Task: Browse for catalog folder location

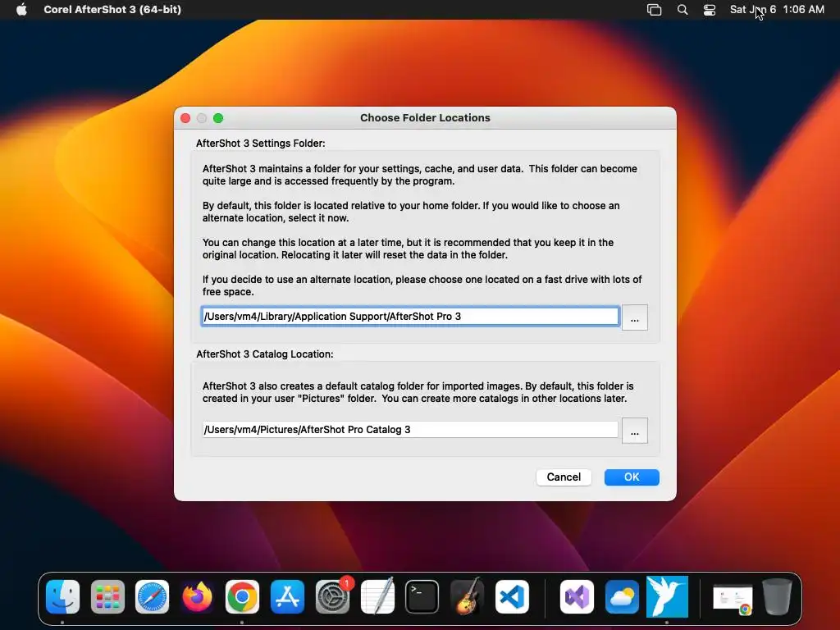Action: 635,431
